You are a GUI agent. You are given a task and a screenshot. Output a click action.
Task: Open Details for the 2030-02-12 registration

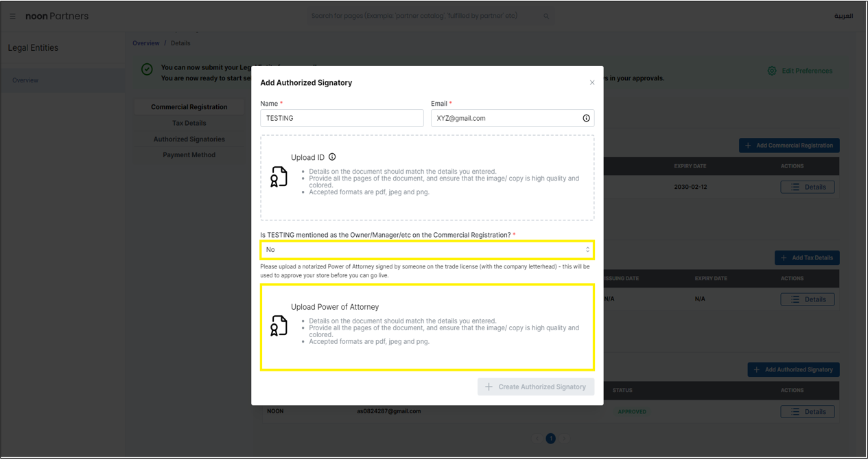[807, 186]
